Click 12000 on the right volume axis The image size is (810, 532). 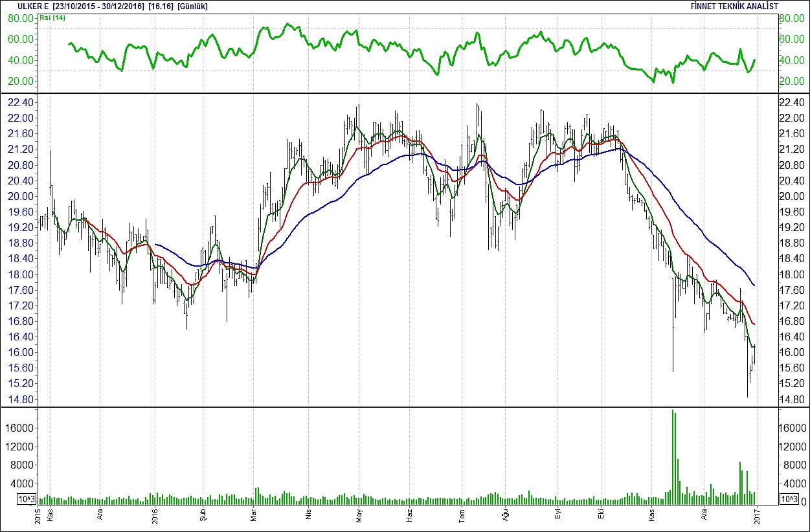[792, 447]
